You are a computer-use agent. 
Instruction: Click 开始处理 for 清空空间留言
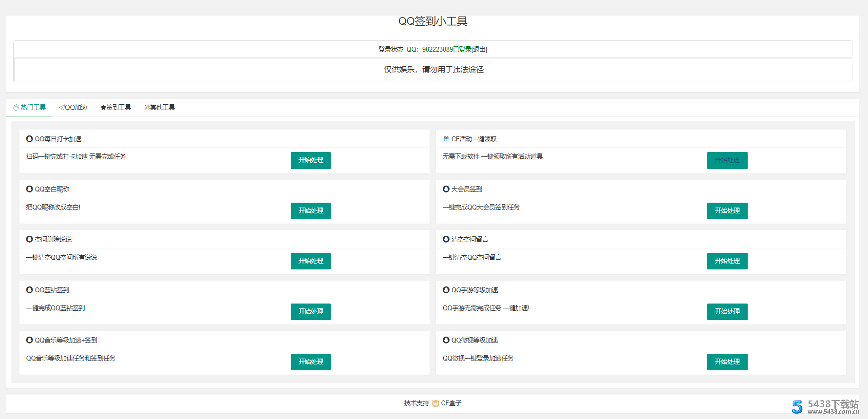coord(727,261)
